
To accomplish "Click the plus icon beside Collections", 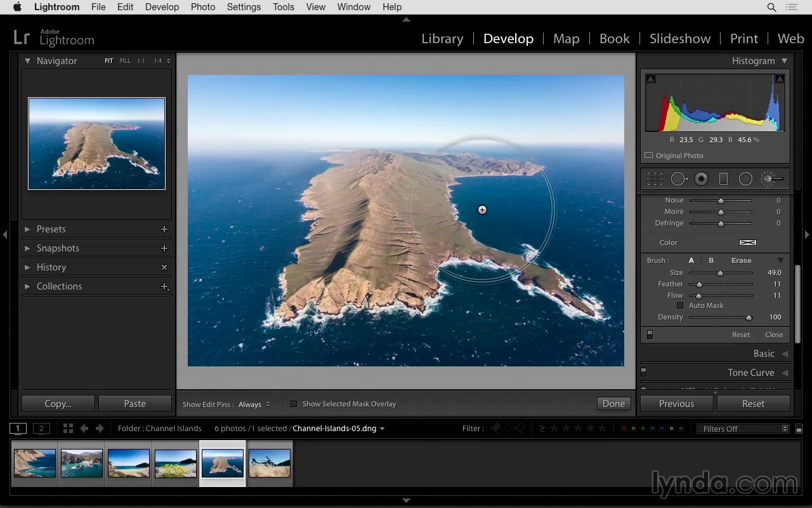I will click(164, 286).
